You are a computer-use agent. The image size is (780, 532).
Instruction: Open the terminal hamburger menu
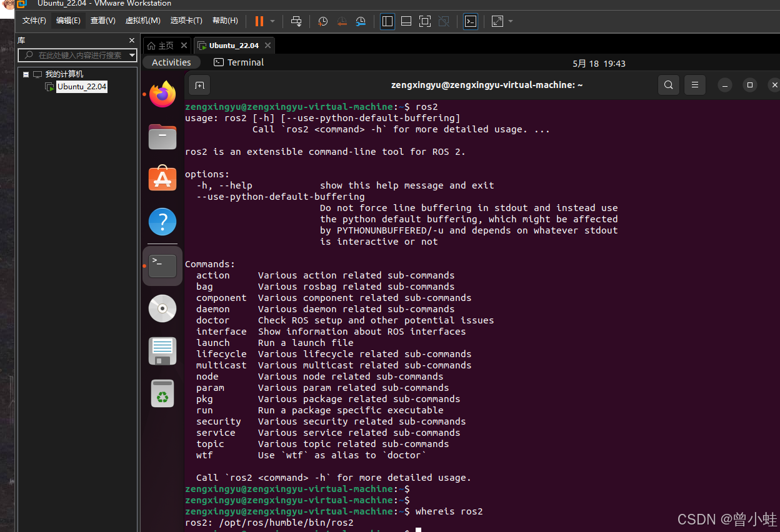click(695, 85)
